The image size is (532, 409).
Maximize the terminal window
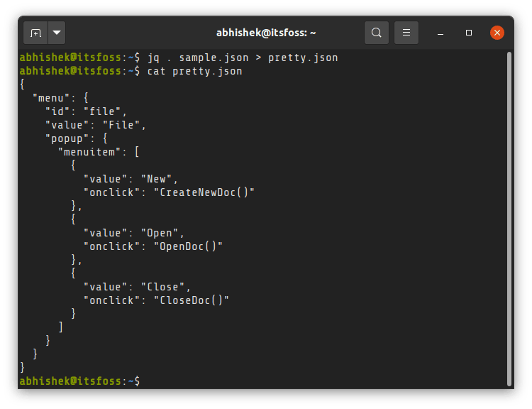pyautogui.click(x=469, y=33)
